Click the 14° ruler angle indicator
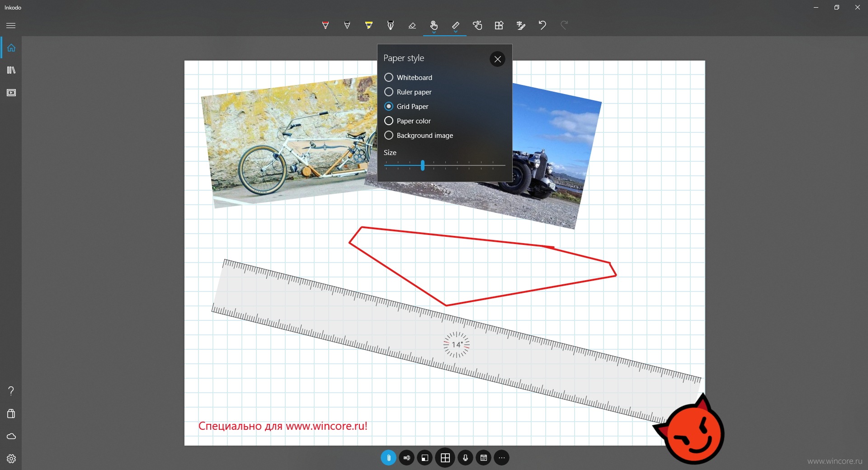This screenshot has height=470, width=868. coord(457,345)
